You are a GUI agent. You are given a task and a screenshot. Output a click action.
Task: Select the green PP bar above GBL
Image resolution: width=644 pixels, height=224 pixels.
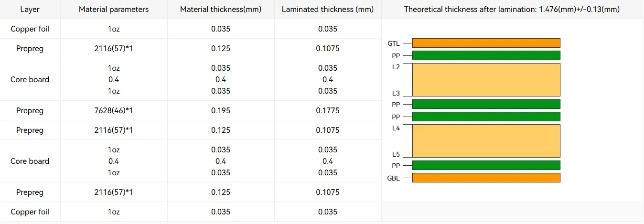(486, 165)
